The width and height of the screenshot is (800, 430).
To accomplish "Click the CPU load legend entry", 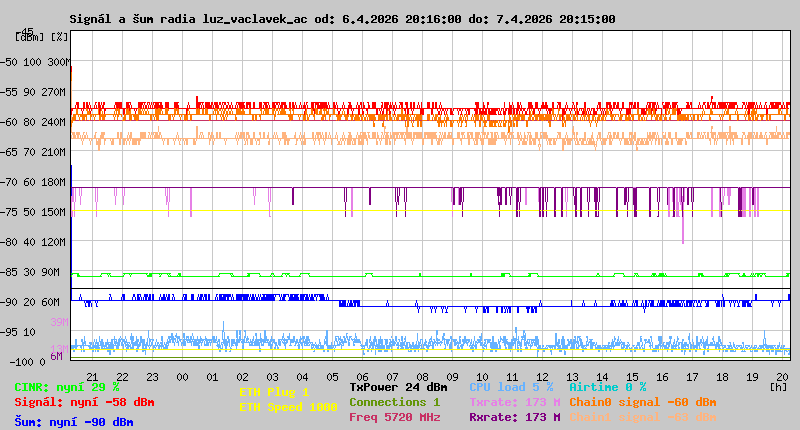I will point(511,387).
